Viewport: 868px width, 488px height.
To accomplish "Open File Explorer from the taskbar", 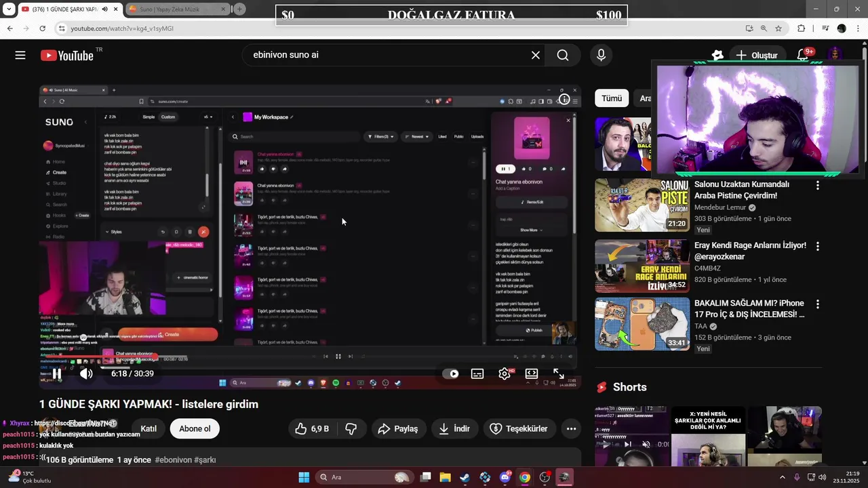I will pyautogui.click(x=445, y=477).
